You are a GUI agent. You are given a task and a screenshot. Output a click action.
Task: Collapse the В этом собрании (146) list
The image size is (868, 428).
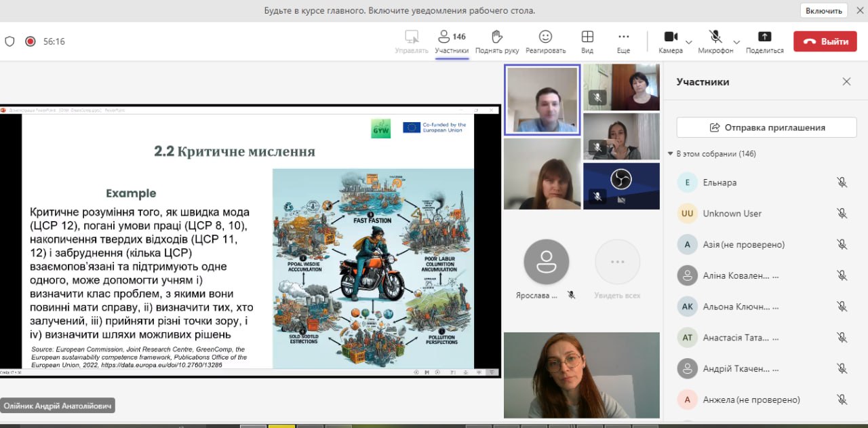670,154
